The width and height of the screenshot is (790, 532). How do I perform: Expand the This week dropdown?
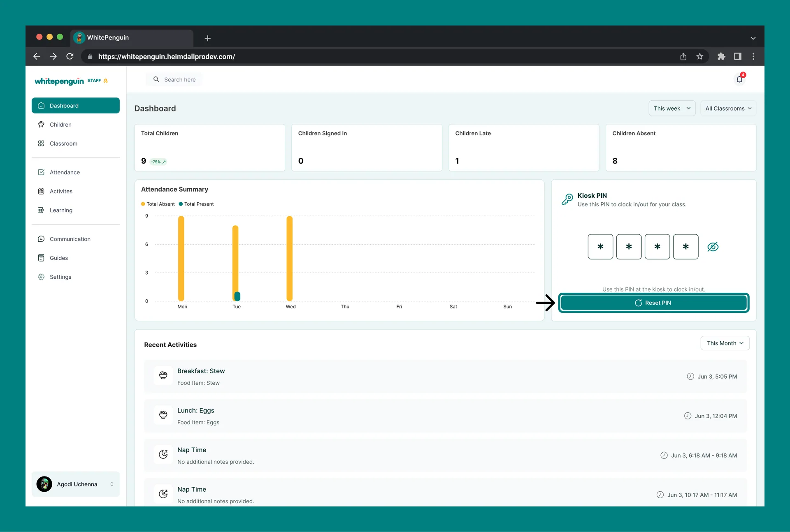click(x=672, y=109)
